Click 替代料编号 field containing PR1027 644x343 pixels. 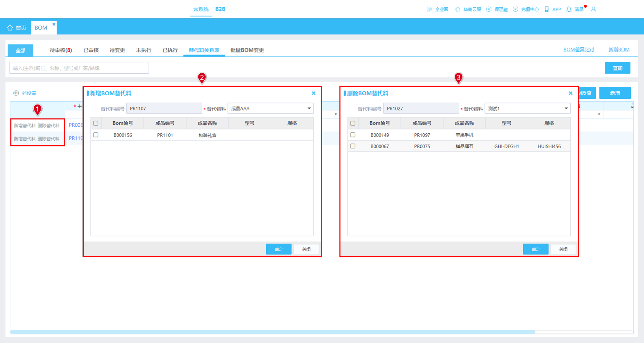421,108
